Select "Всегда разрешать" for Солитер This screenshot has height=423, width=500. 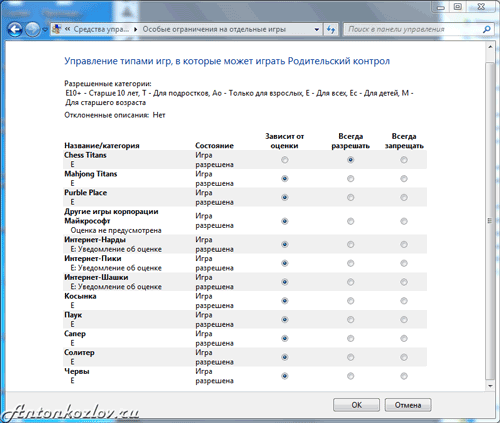click(x=350, y=357)
